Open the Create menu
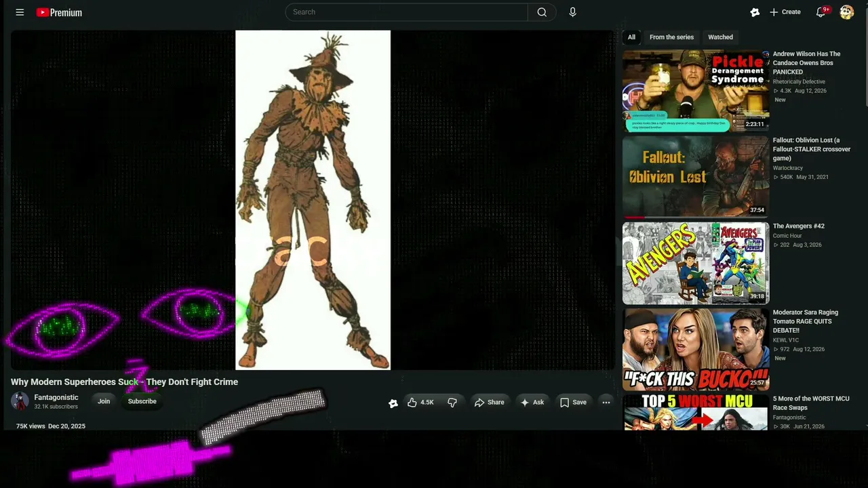868x488 pixels. 785,12
